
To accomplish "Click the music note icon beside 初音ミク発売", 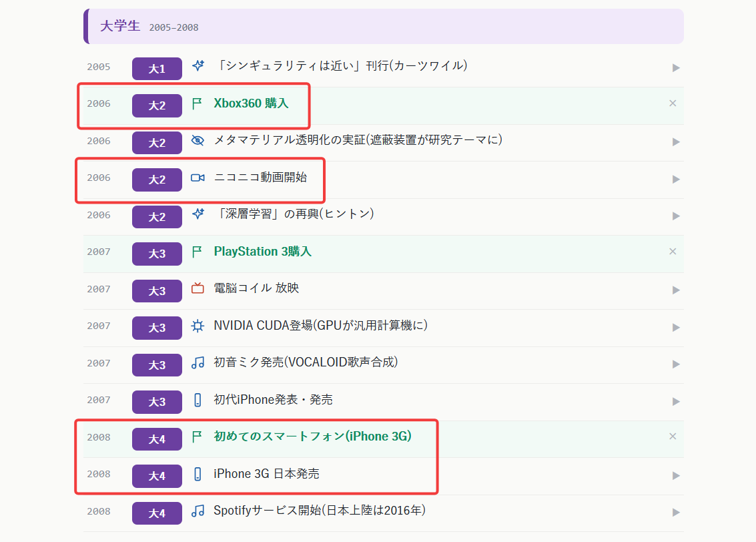I will pos(198,362).
